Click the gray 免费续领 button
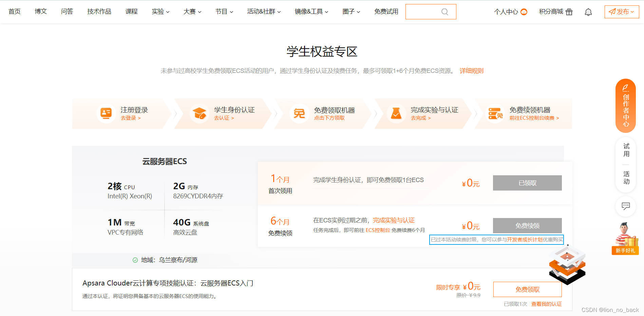The image size is (644, 316). 527,226
